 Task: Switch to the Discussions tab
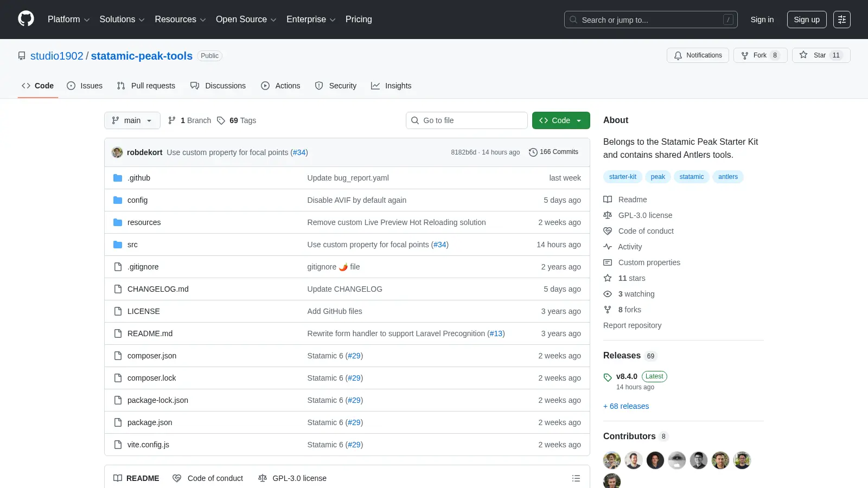[218, 86]
